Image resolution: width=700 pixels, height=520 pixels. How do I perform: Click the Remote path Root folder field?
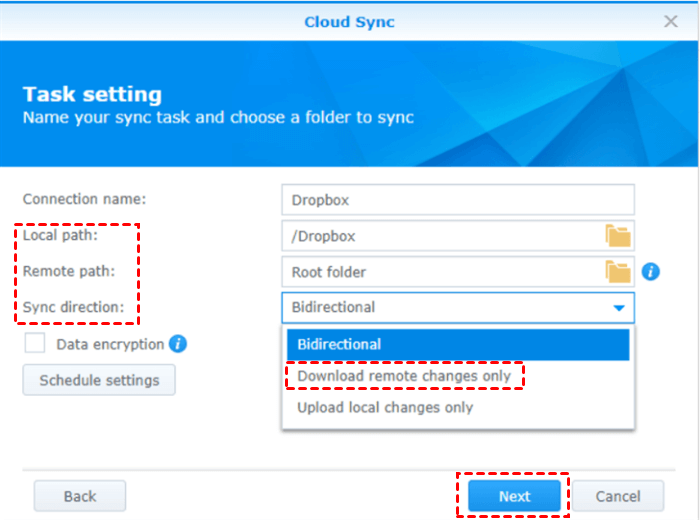(x=440, y=272)
